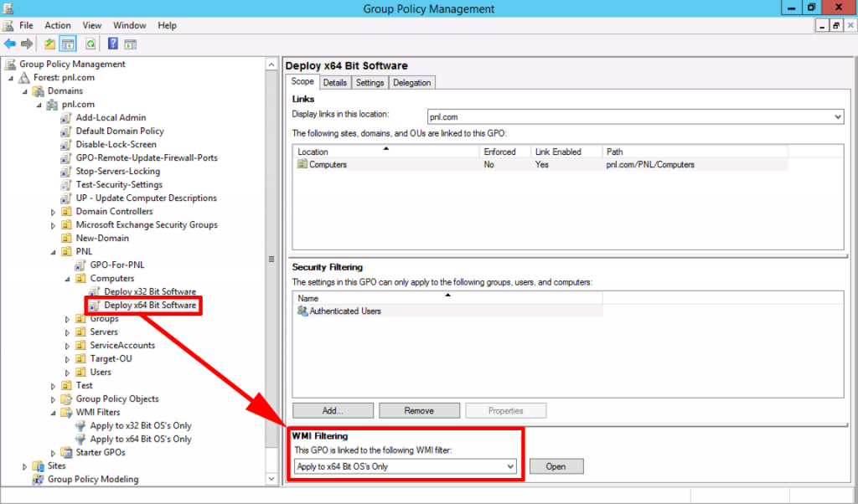Image resolution: width=858 pixels, height=504 pixels.
Task: Select the Deploy x32 Bit Software GPO icon
Action: [x=92, y=291]
